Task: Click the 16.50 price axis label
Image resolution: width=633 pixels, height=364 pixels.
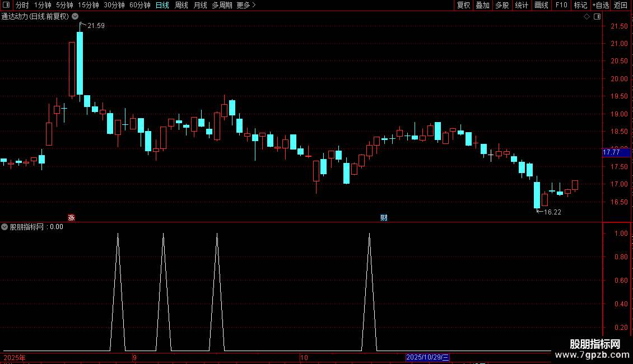Action: [x=619, y=202]
